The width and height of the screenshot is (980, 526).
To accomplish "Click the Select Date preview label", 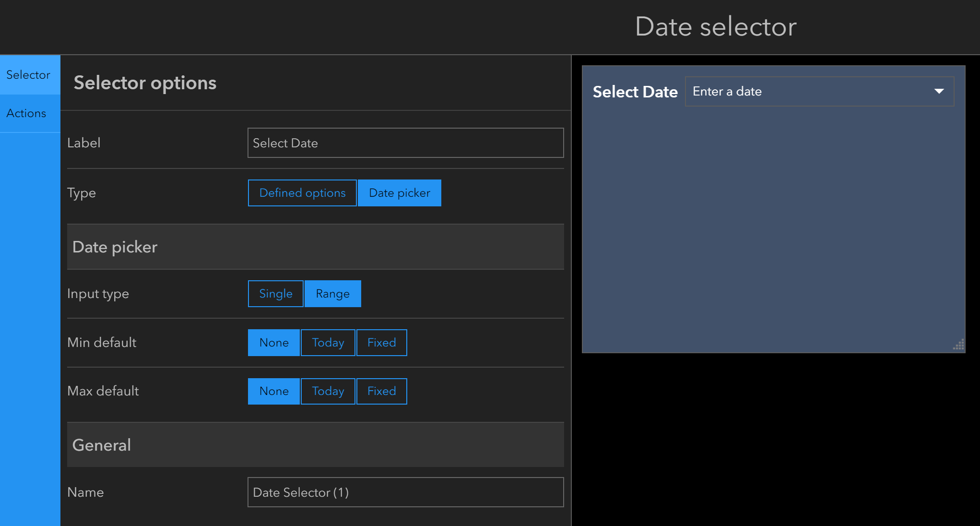I will [635, 92].
